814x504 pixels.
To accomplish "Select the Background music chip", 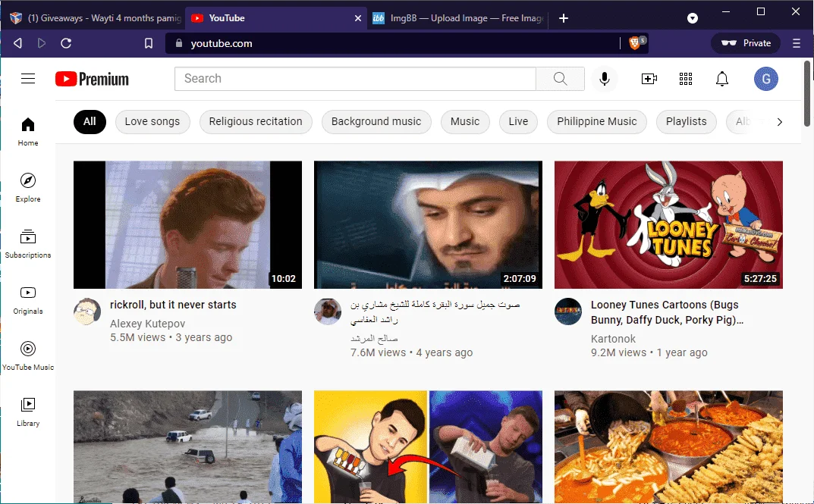I will pyautogui.click(x=376, y=122).
